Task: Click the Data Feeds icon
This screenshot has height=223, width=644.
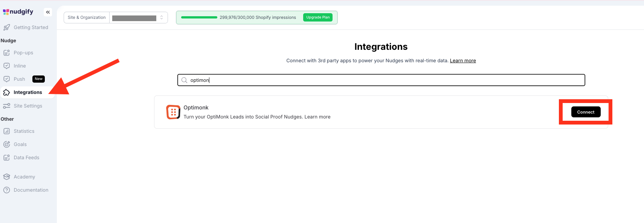Action: pyautogui.click(x=6, y=158)
